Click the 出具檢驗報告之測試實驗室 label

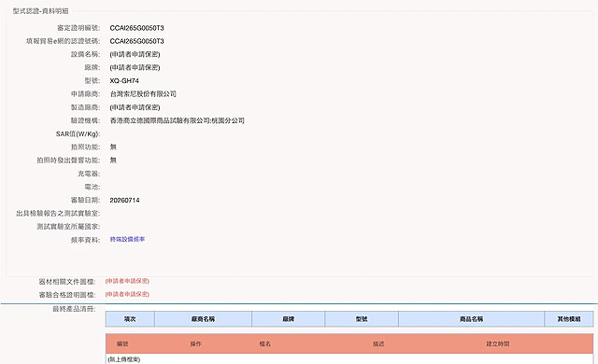[58, 213]
